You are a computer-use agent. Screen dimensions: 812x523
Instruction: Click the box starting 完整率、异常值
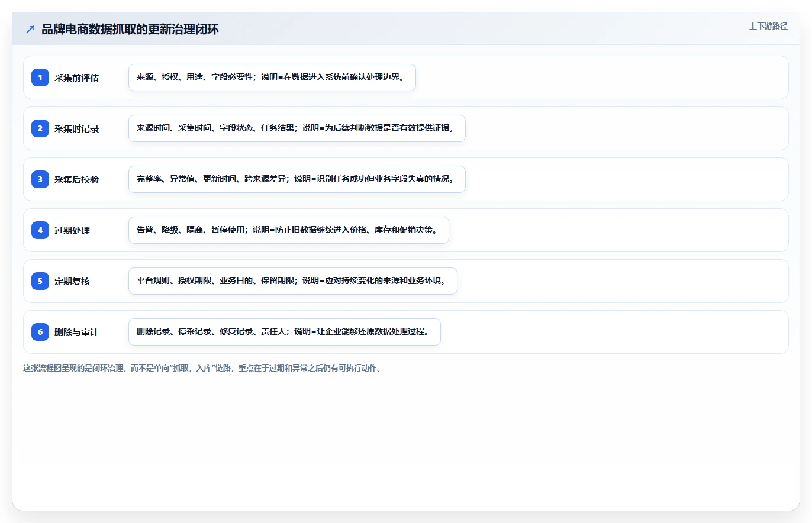coord(297,179)
